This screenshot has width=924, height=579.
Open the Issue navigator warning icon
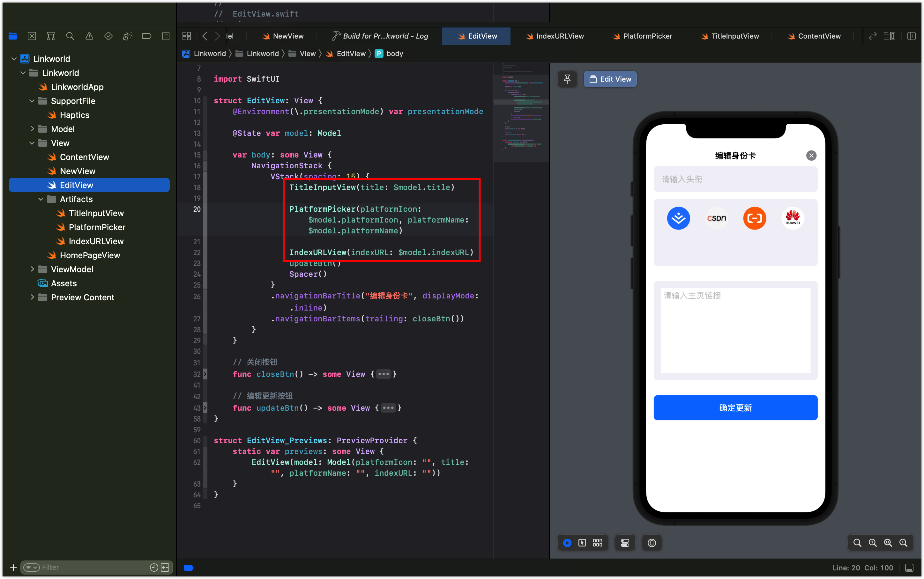(89, 36)
